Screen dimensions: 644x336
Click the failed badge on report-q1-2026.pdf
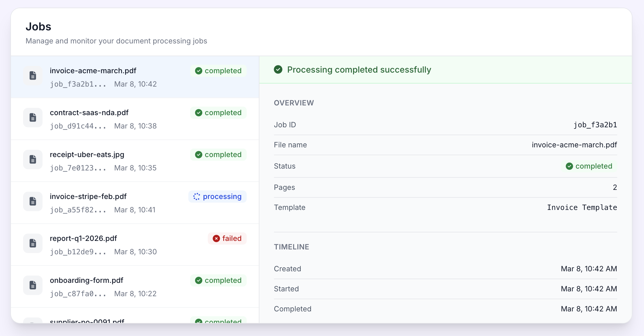coord(227,238)
